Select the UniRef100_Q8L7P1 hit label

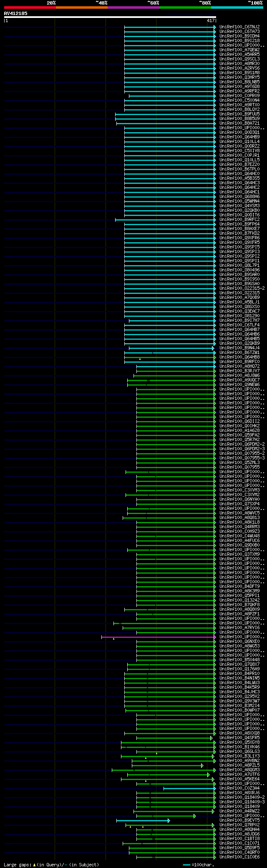pos(239,266)
